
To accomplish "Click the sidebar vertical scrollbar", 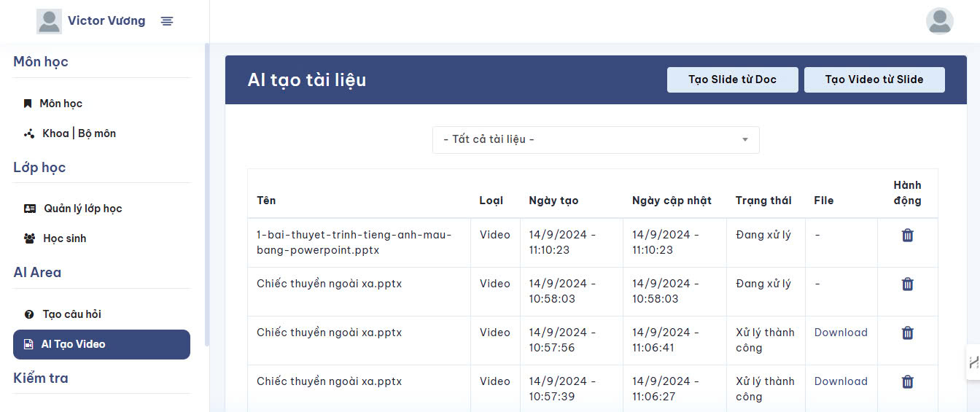I will pos(207,195).
